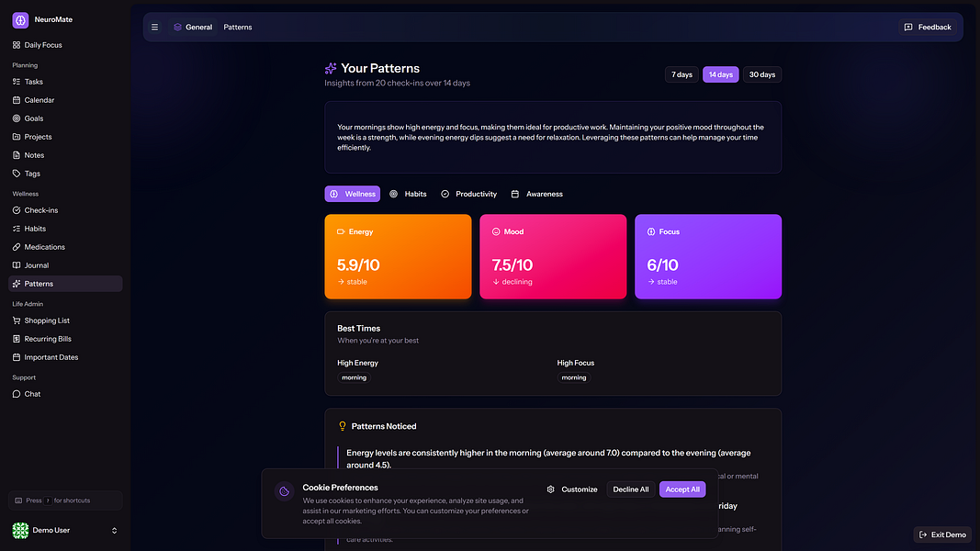Click the 'Best Times' heading

(359, 328)
